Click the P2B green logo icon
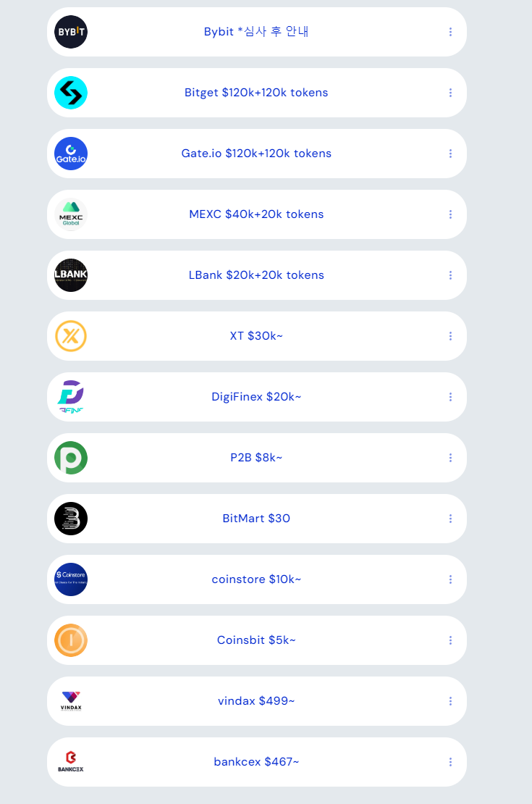 (x=71, y=458)
